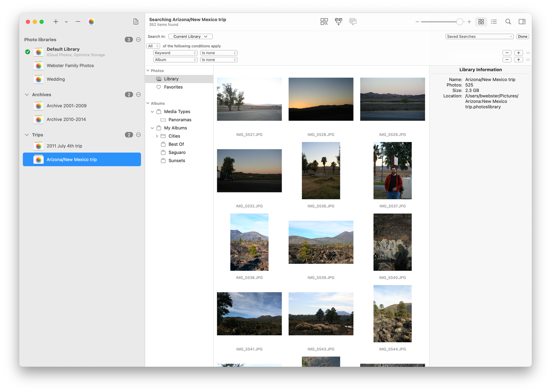Switch to grid view
Viewport: 551px width, 392px height.
[x=481, y=22]
